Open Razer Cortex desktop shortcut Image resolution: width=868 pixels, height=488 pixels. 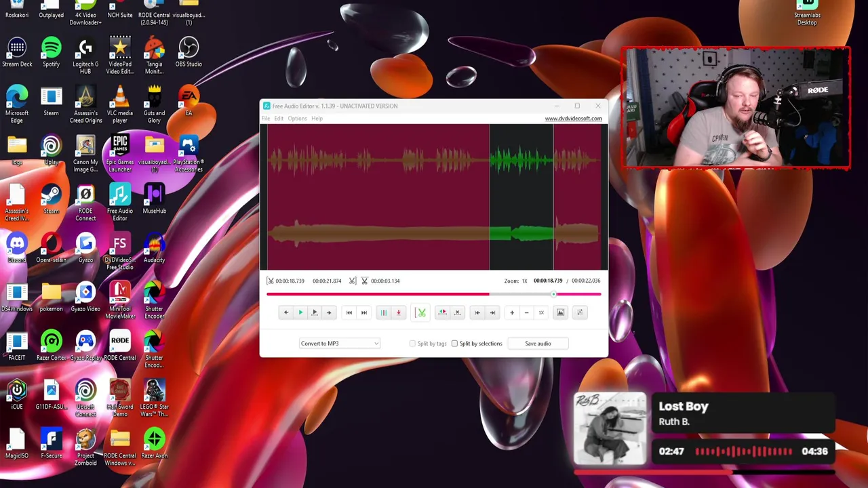click(51, 346)
